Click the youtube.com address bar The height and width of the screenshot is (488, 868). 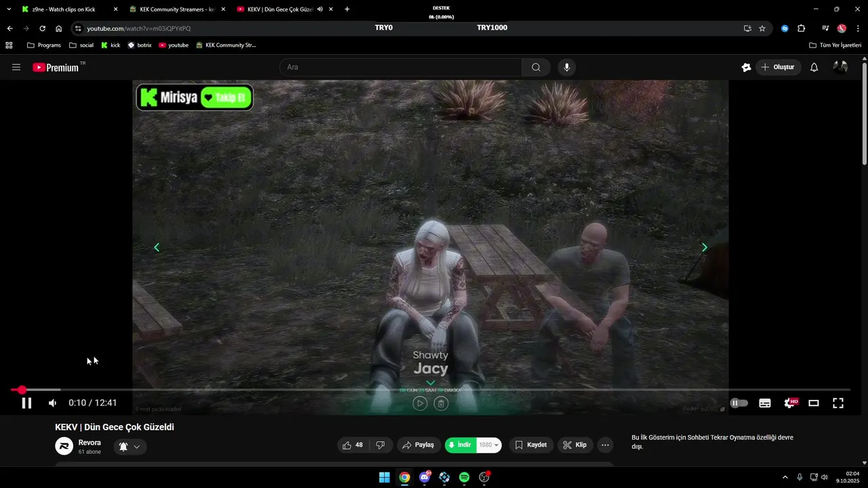point(407,28)
